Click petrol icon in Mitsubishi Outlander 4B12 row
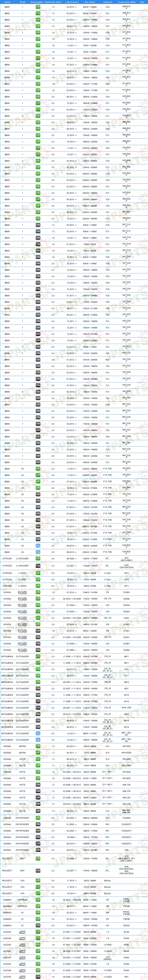148x980 pixels. click(38, 682)
